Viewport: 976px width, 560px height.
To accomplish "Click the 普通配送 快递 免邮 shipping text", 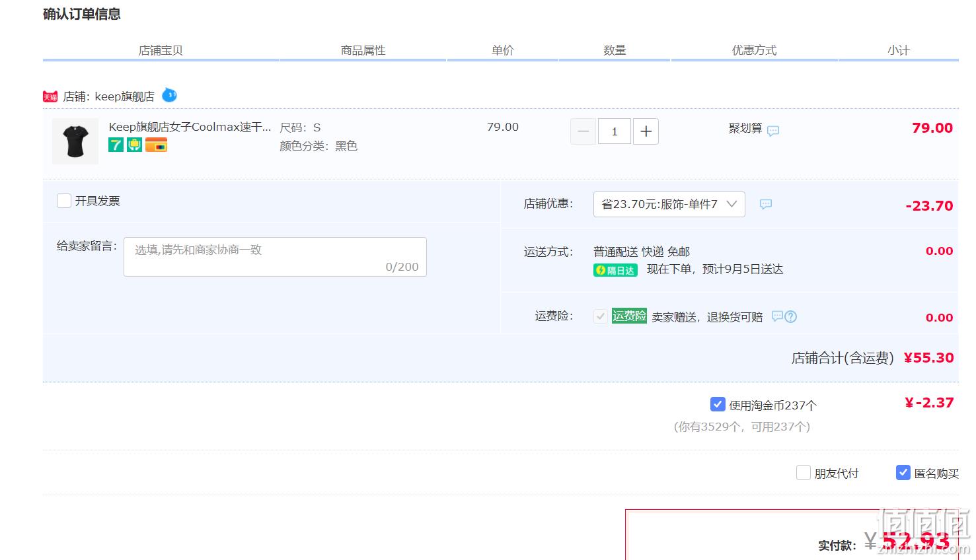I will coord(642,252).
